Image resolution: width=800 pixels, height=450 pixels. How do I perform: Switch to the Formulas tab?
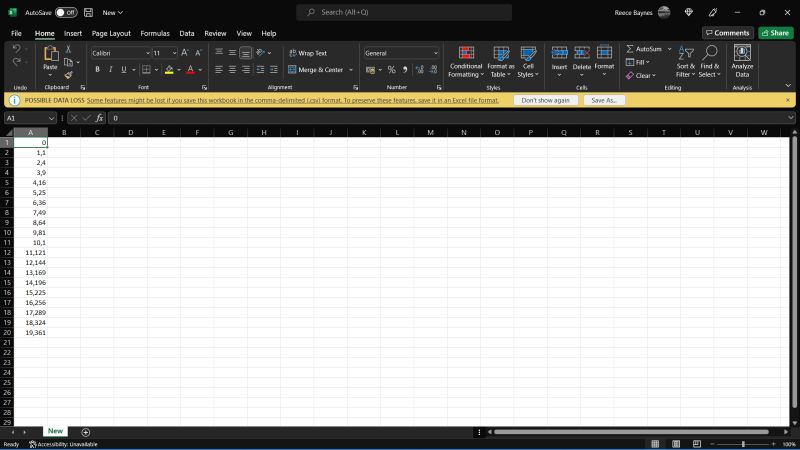coord(155,33)
